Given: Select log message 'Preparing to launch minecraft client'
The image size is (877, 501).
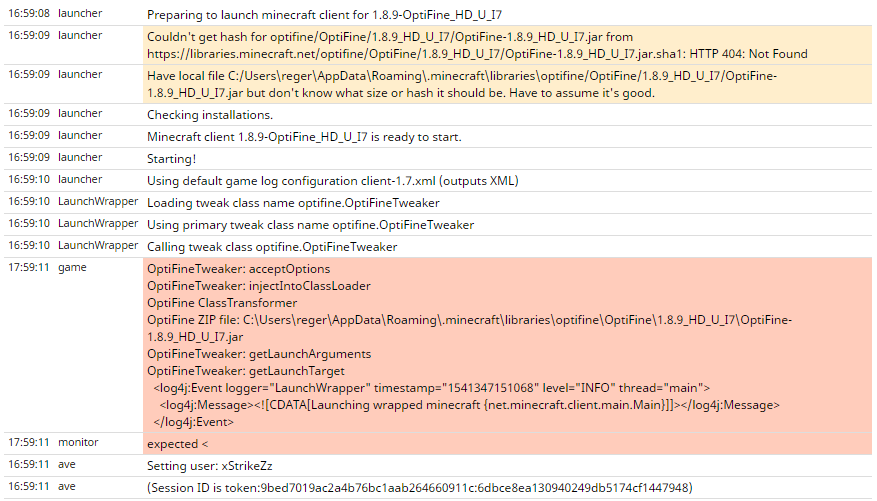Looking at the screenshot, I should click(x=324, y=15).
